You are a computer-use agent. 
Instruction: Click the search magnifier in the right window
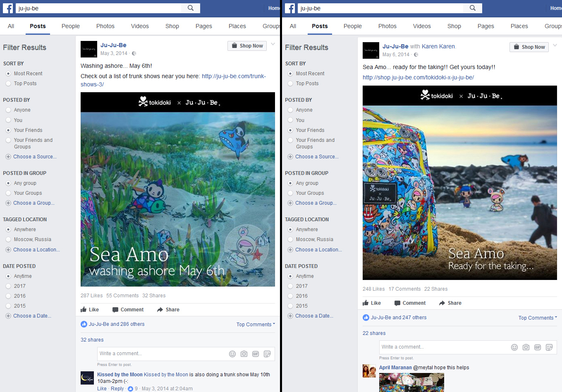[473, 8]
